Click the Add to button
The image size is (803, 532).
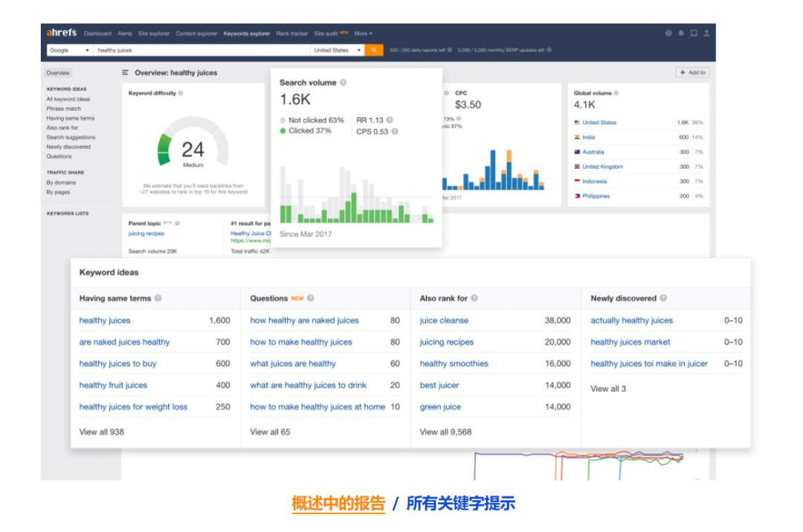coord(692,73)
